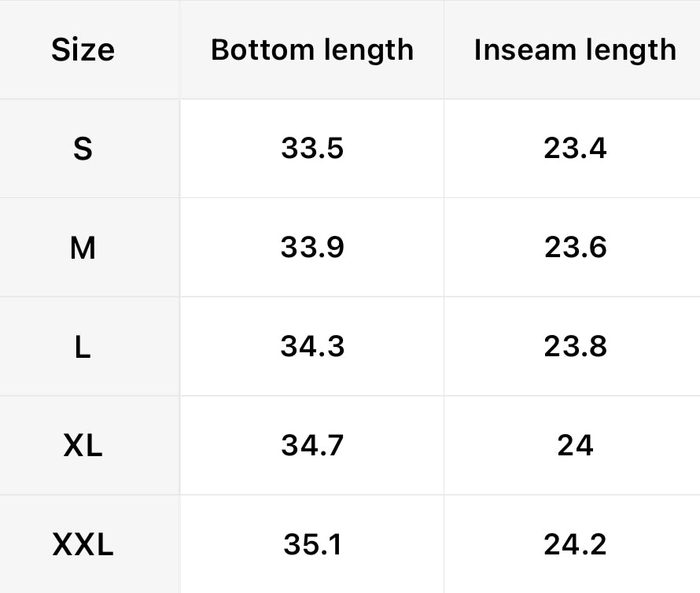Click the word Bottom in the header

point(256,50)
